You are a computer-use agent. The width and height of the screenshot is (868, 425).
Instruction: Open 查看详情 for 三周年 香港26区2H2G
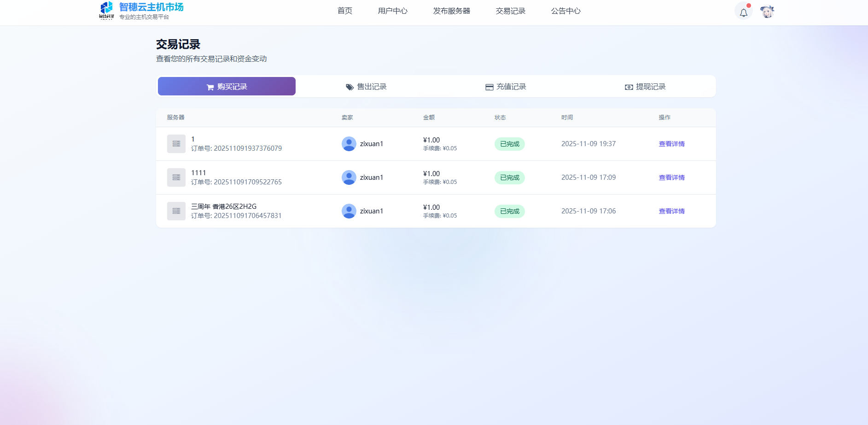point(671,211)
